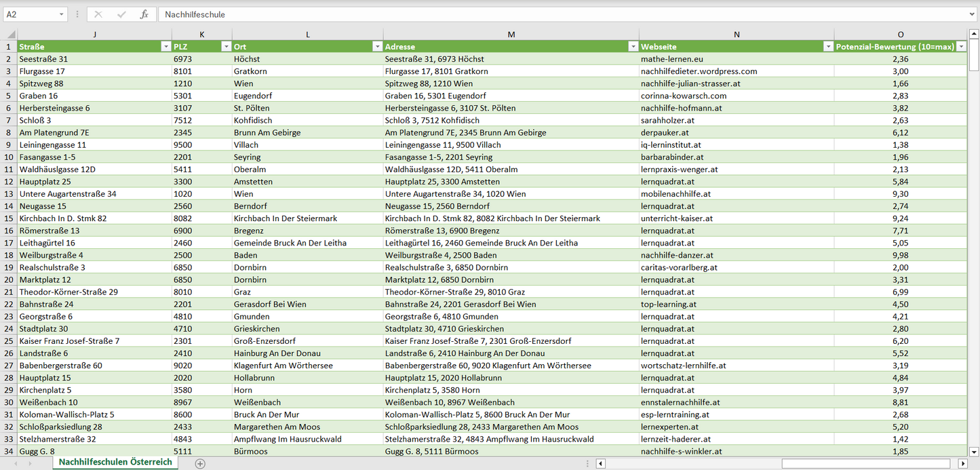Select column M header
980x470 pixels.
pos(511,35)
